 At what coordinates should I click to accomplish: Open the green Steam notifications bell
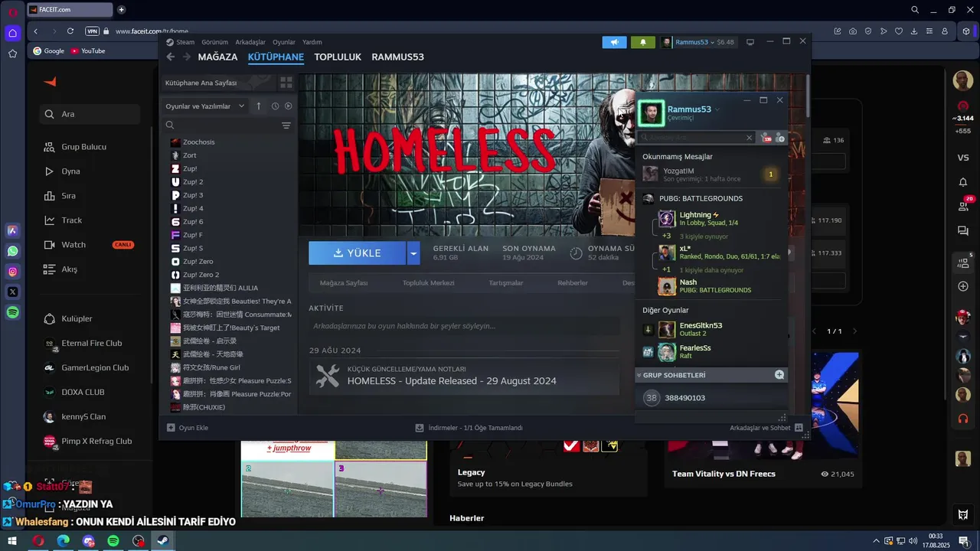(x=643, y=42)
